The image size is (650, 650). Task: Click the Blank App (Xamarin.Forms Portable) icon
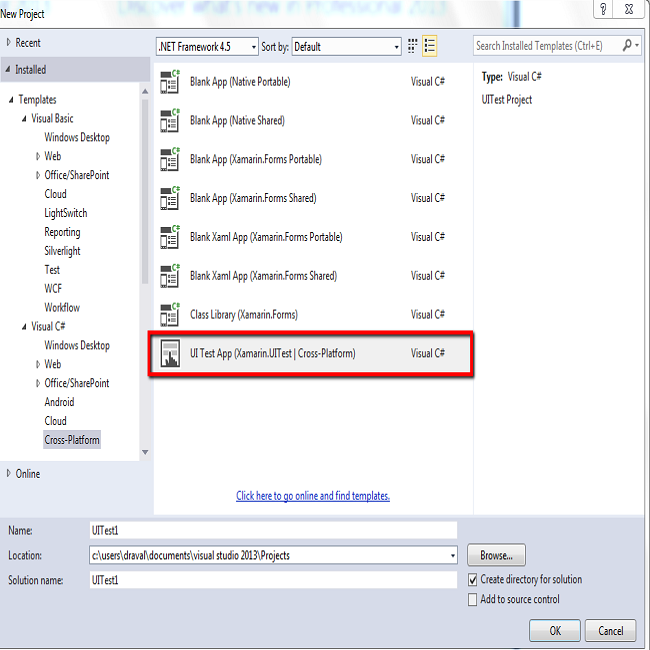[170, 159]
